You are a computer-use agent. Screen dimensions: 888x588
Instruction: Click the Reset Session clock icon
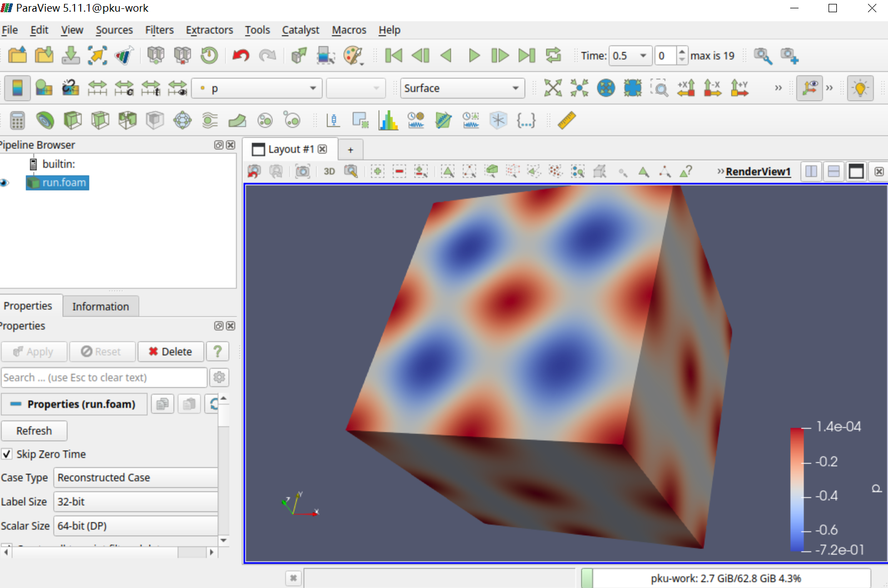tap(209, 55)
